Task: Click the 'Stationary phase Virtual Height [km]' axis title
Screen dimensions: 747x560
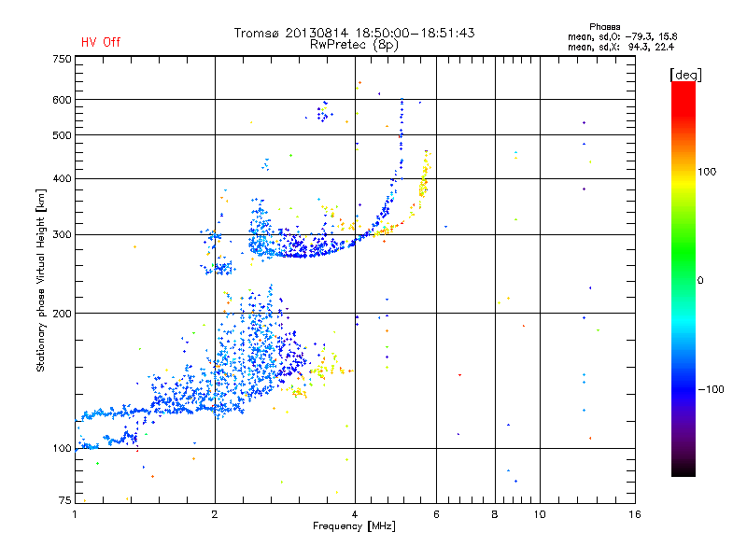Action: [x=41, y=281]
